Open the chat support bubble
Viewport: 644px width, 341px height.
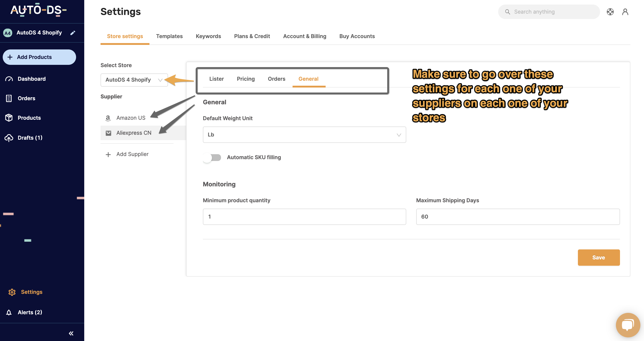click(x=628, y=325)
